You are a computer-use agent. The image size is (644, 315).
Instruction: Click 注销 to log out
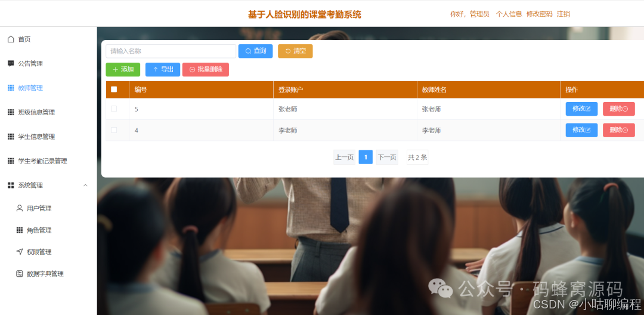[563, 14]
